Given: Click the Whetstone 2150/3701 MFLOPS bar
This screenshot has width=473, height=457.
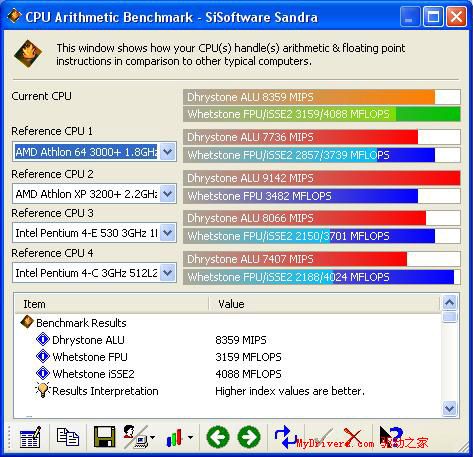Looking at the screenshot, I should click(322, 236).
